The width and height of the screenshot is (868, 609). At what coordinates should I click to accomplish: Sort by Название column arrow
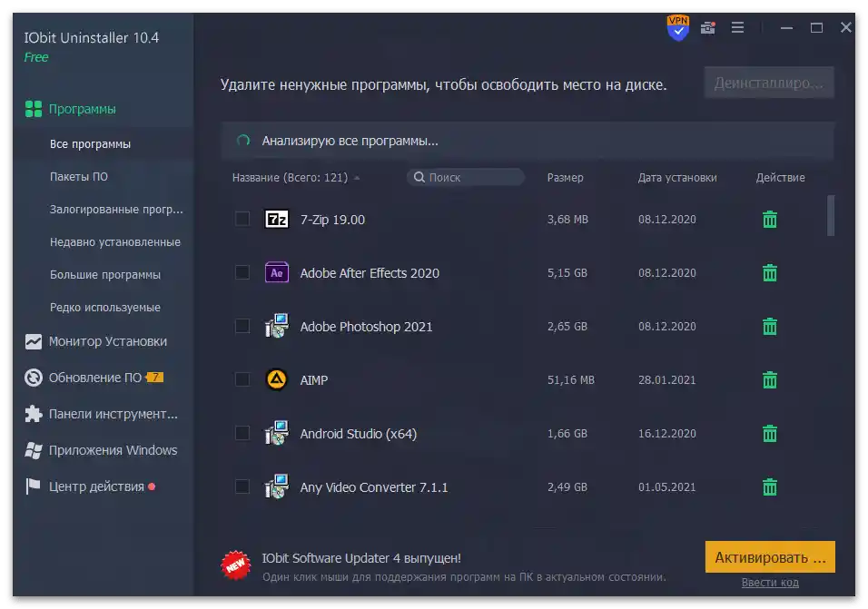coord(357,178)
